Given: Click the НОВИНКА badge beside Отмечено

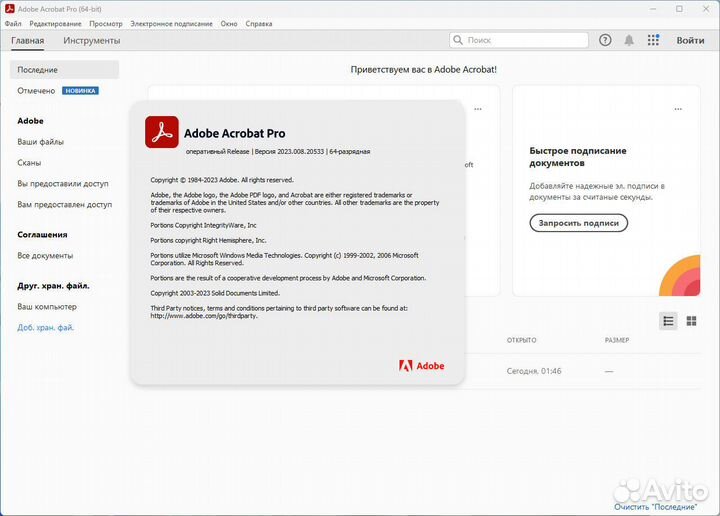Looking at the screenshot, I should (x=80, y=91).
